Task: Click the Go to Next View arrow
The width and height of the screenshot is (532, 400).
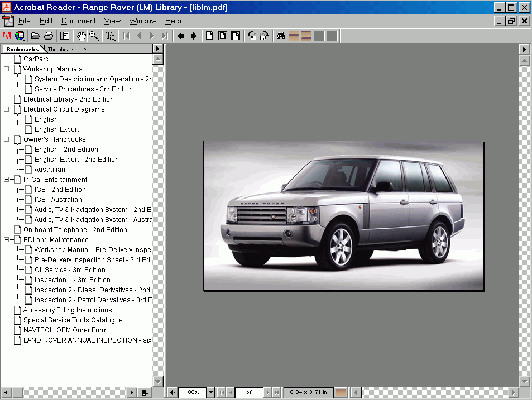Action: (x=194, y=36)
